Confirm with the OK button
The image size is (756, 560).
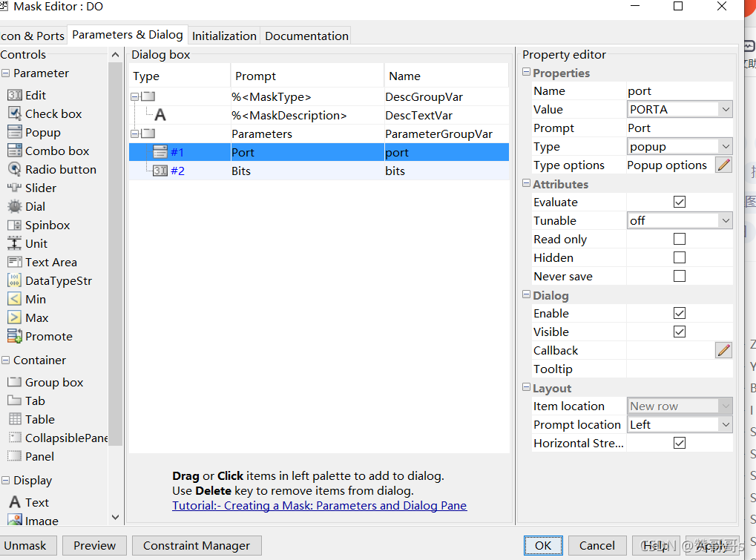[x=543, y=546]
